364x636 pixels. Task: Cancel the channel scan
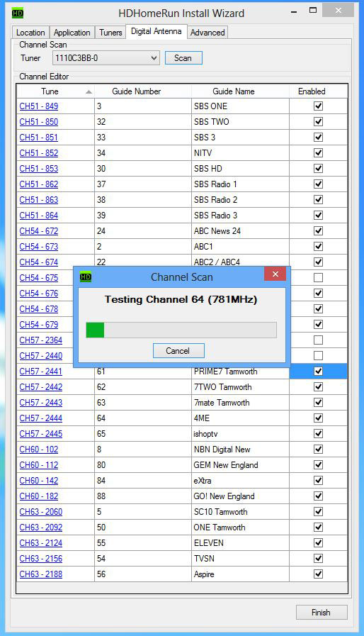click(x=178, y=351)
